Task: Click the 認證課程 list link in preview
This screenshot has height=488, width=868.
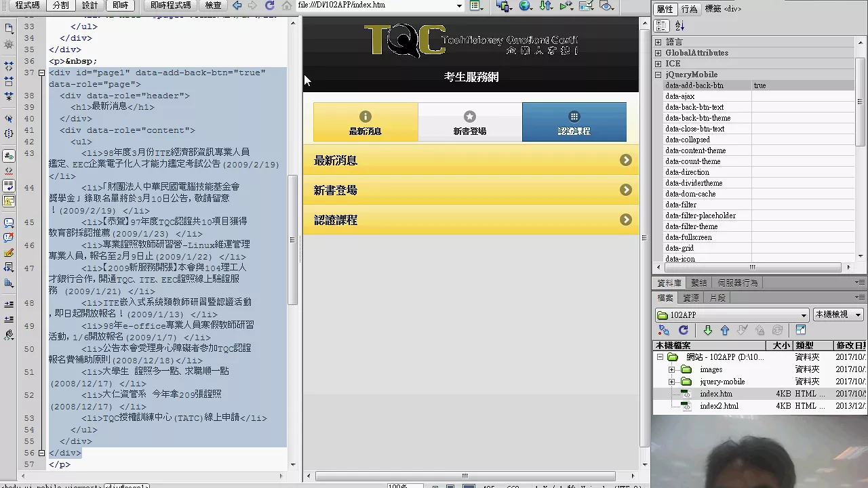Action: point(471,220)
